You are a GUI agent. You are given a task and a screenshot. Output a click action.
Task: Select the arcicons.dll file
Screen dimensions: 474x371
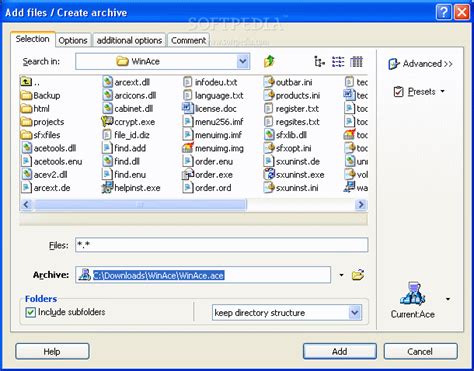[x=129, y=96]
